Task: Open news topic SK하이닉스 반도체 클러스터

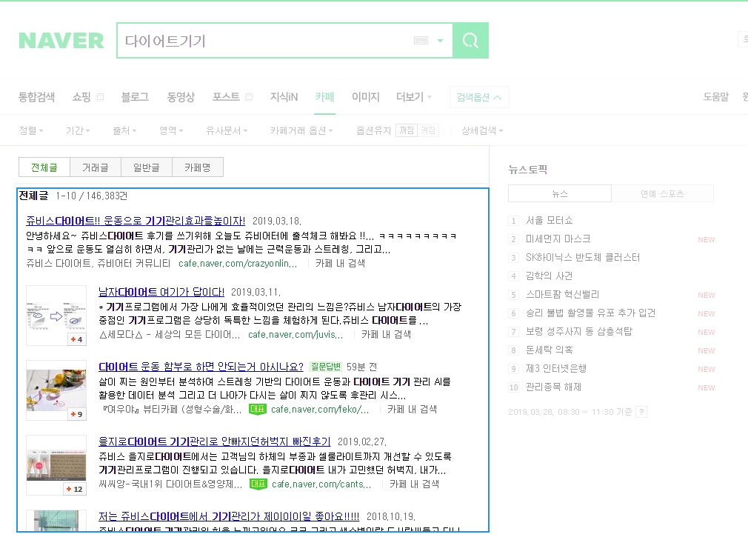Action: point(582,258)
